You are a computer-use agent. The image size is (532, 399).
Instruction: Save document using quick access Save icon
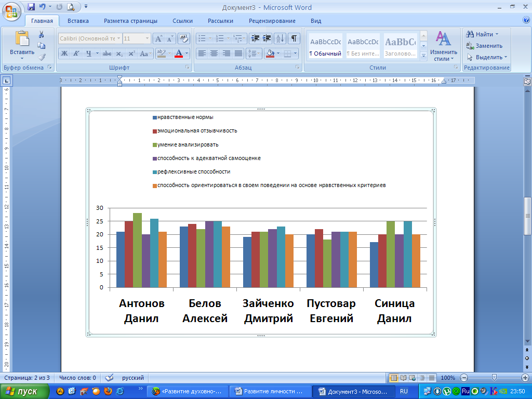click(x=31, y=7)
